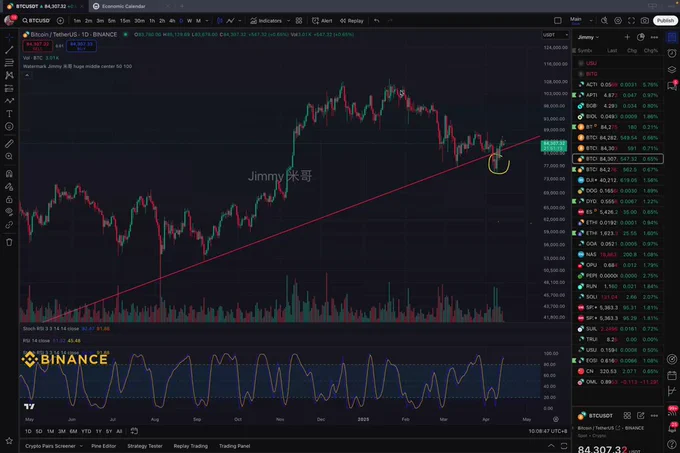The width and height of the screenshot is (680, 453).
Task: Toggle stay in drawing mode
Action: (x=9, y=187)
